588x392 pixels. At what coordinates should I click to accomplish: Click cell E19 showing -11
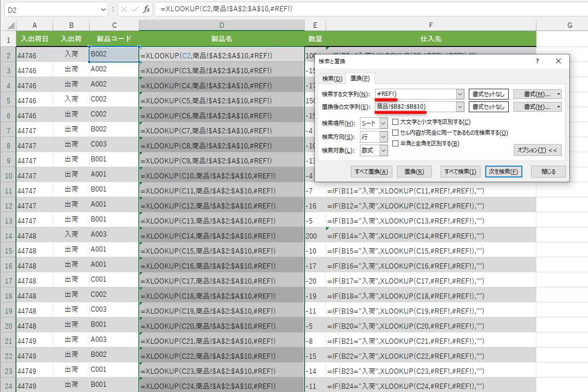coord(315,311)
